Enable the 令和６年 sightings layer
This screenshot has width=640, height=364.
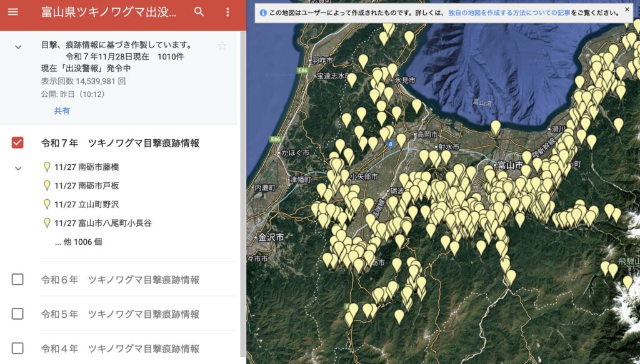click(x=17, y=280)
